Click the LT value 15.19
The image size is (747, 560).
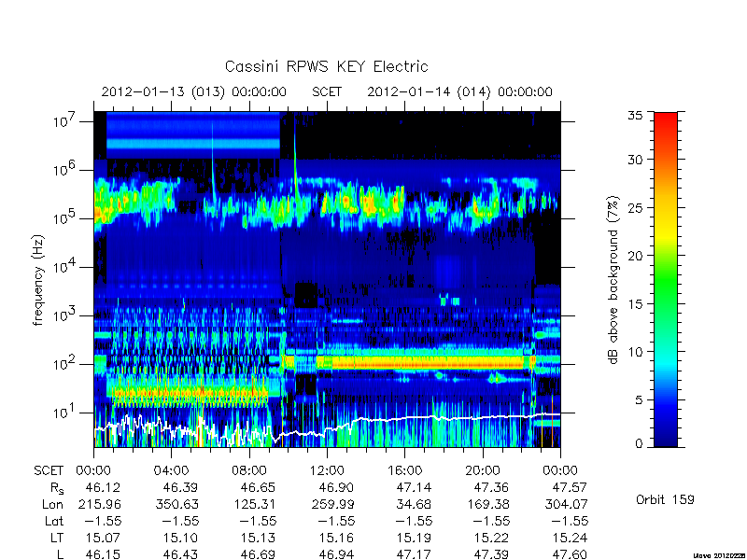[414, 539]
